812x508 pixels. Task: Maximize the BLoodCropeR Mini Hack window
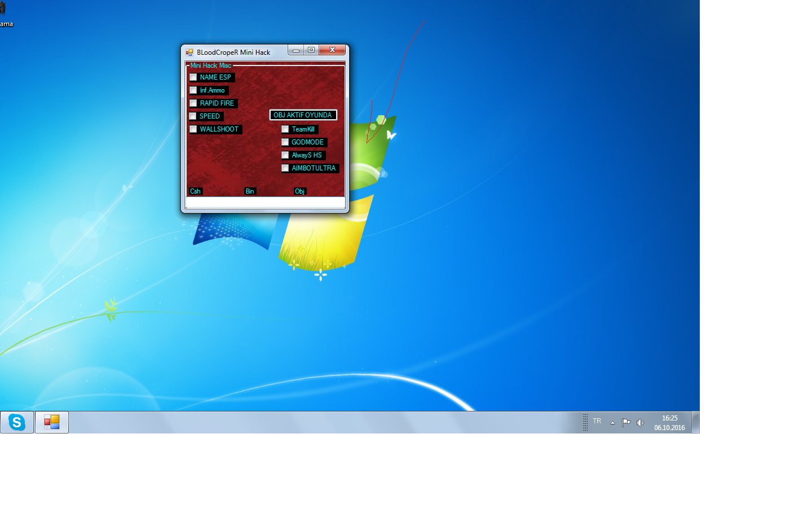point(311,50)
